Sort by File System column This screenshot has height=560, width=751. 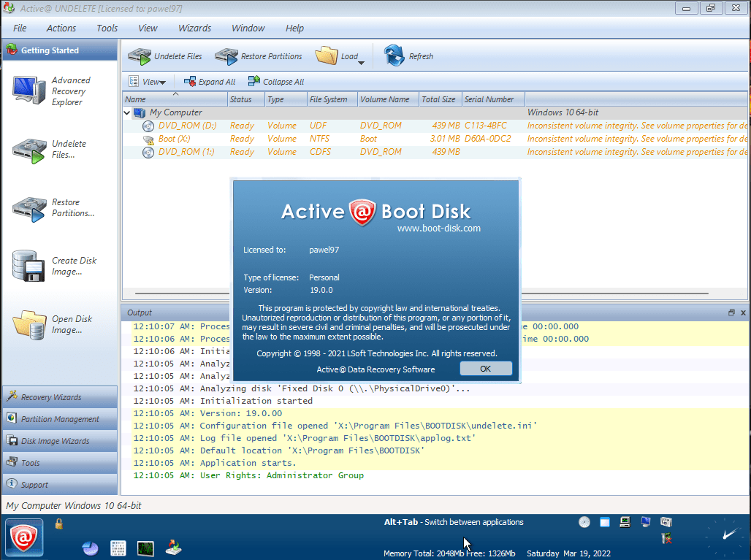tap(332, 99)
